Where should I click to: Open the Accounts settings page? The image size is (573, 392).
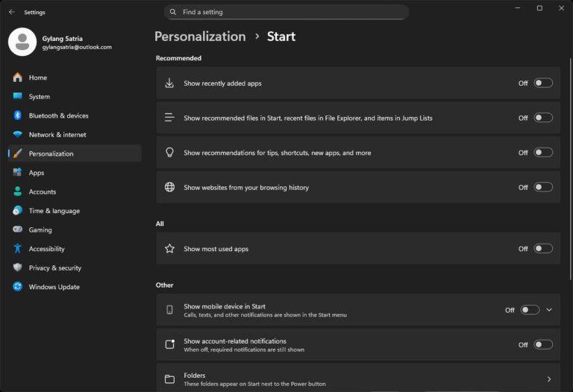coord(43,192)
